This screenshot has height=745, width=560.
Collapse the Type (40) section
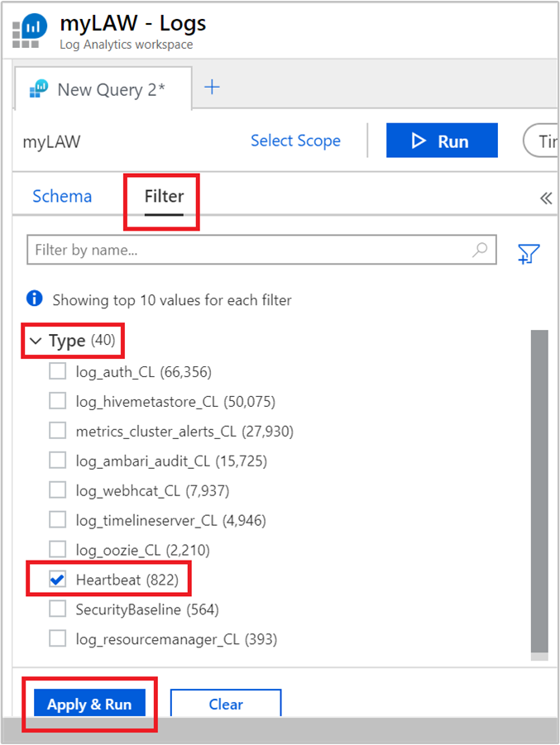coord(36,340)
